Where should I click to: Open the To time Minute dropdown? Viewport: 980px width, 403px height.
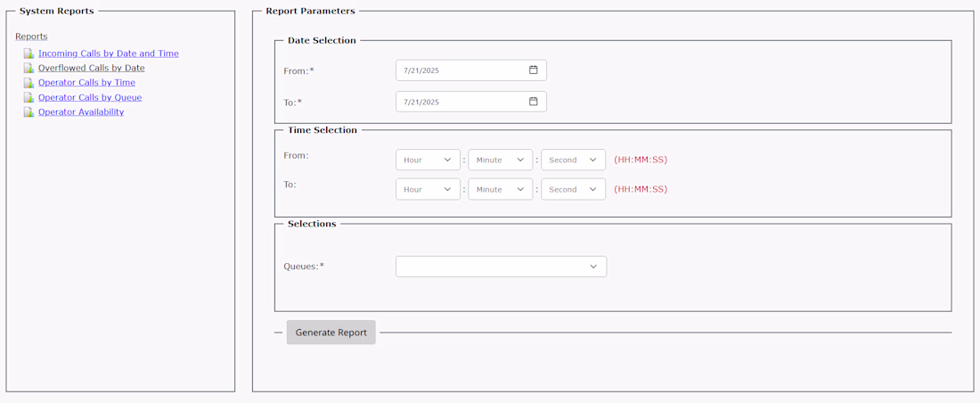pos(500,189)
